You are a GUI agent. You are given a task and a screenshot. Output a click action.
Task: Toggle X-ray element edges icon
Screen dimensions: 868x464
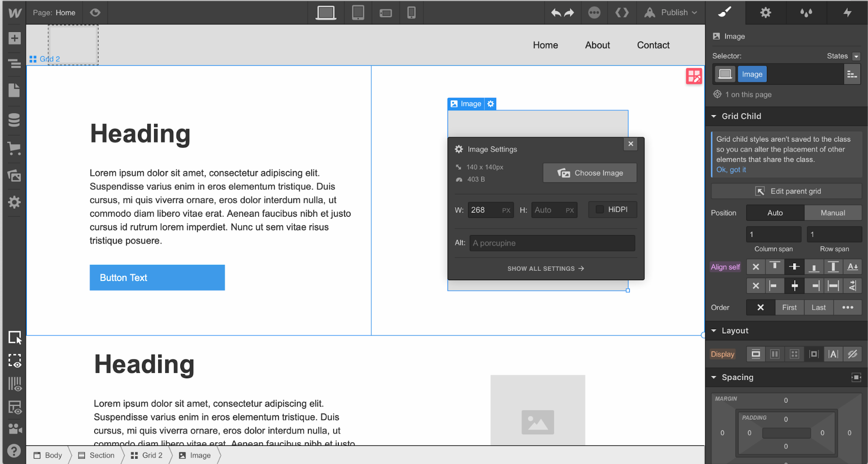point(15,361)
